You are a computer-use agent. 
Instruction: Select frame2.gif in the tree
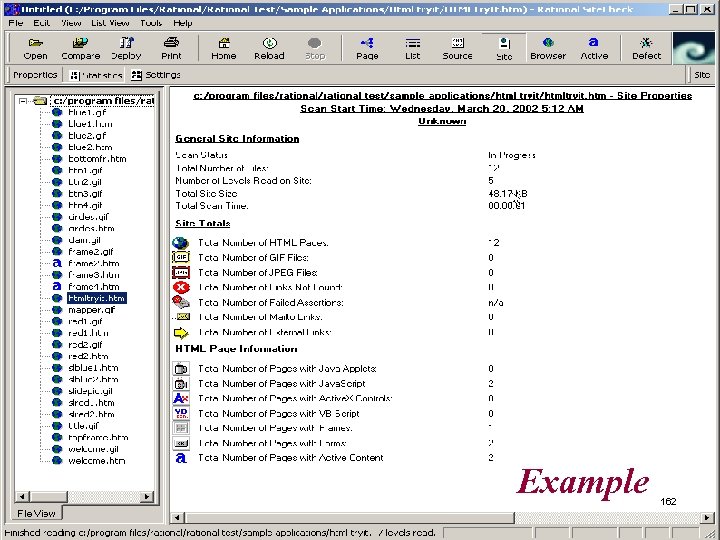click(90, 252)
